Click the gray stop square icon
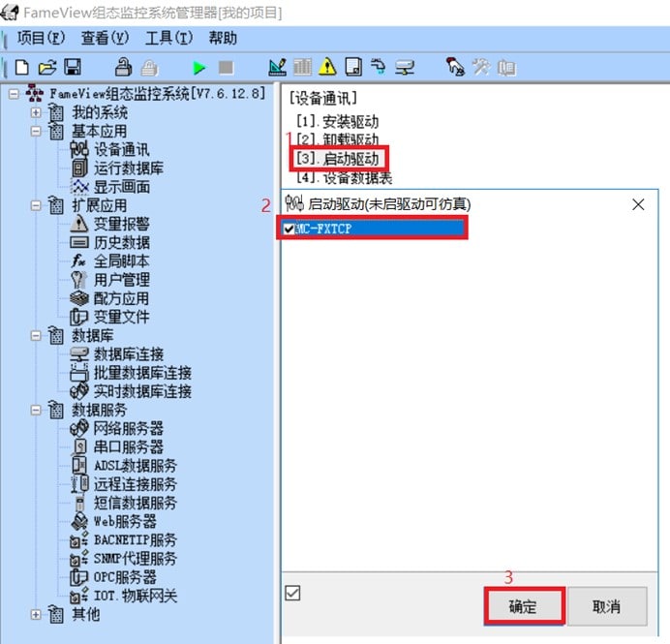The image size is (670, 644). (226, 67)
